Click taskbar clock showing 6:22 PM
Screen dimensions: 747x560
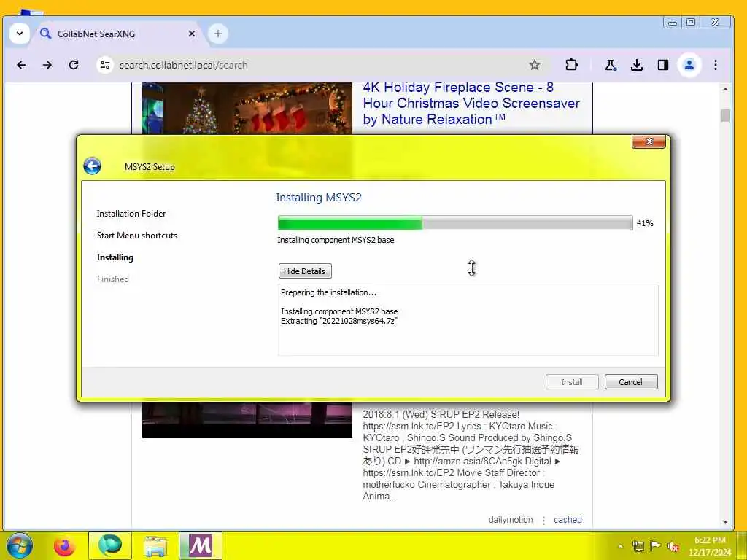[x=709, y=546]
